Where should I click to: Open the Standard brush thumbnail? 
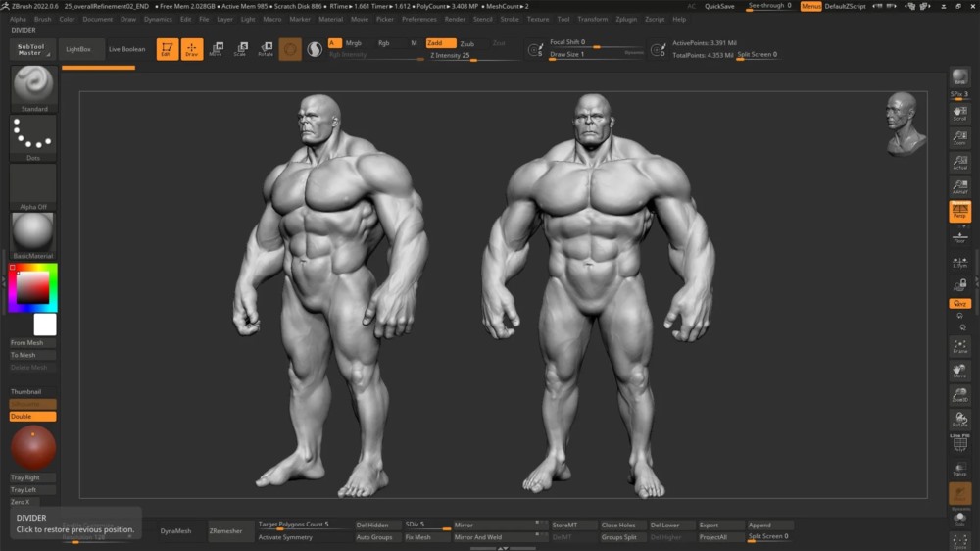click(33, 87)
